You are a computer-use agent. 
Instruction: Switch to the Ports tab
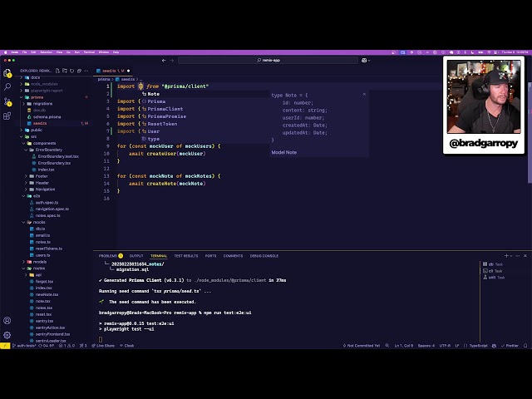[210, 256]
